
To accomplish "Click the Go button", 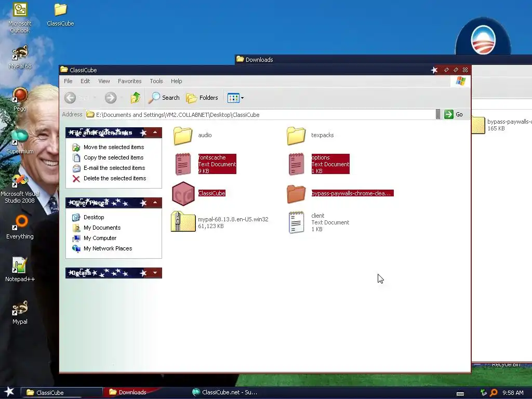I will click(x=453, y=114).
